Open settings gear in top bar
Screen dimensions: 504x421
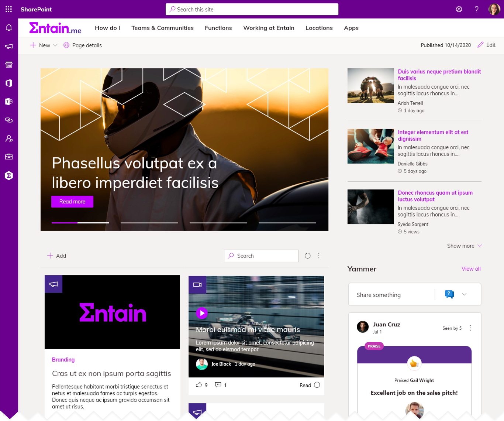[459, 9]
